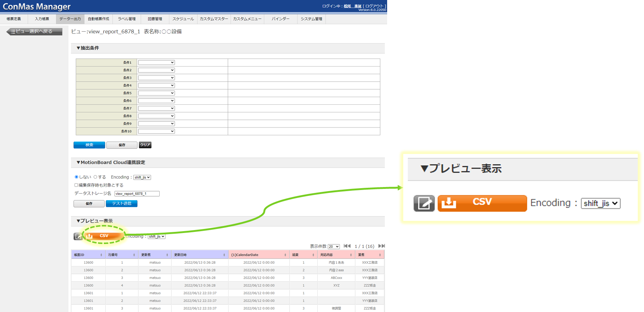Sort the (1)CalendarDate column
Screen dimensions: 644x312
[285, 255]
